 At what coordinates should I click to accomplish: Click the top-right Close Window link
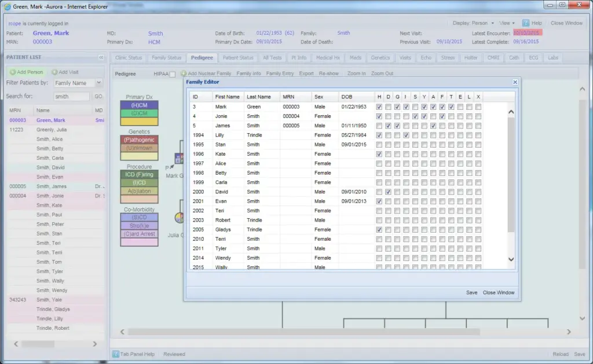coord(566,23)
